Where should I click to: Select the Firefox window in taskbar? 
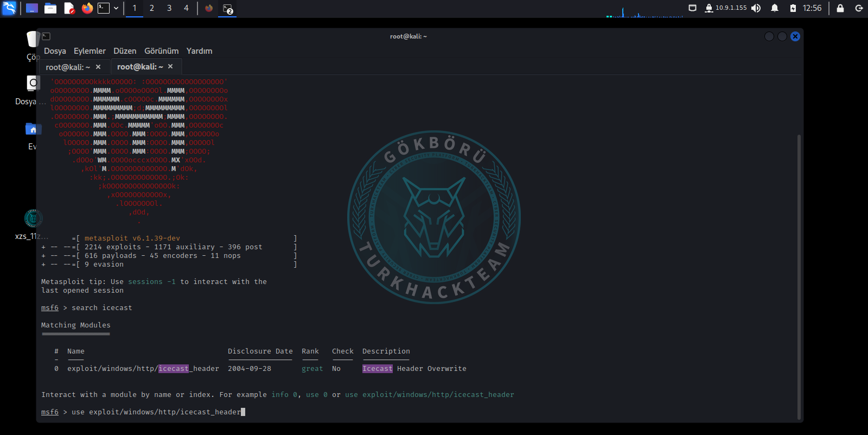tap(209, 8)
